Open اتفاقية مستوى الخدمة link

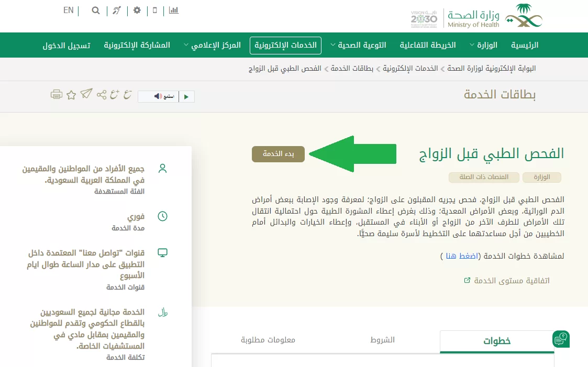[512, 281]
